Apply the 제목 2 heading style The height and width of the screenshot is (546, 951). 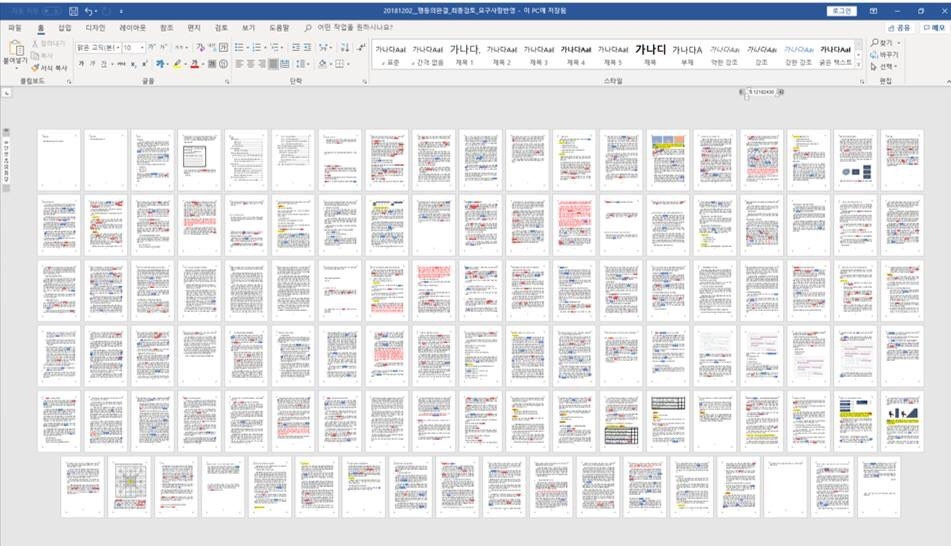click(502, 55)
